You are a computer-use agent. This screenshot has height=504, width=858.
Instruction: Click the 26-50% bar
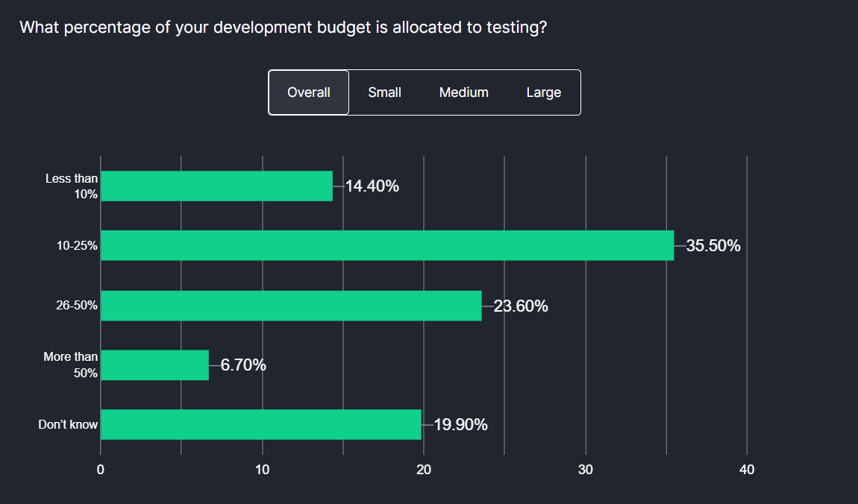click(291, 305)
